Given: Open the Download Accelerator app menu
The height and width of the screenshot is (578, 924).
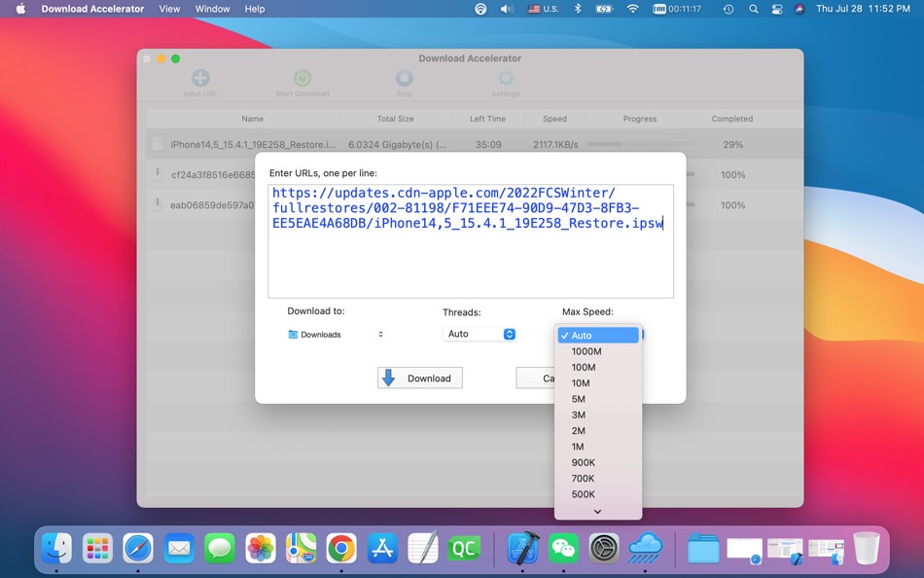Looking at the screenshot, I should coord(92,9).
